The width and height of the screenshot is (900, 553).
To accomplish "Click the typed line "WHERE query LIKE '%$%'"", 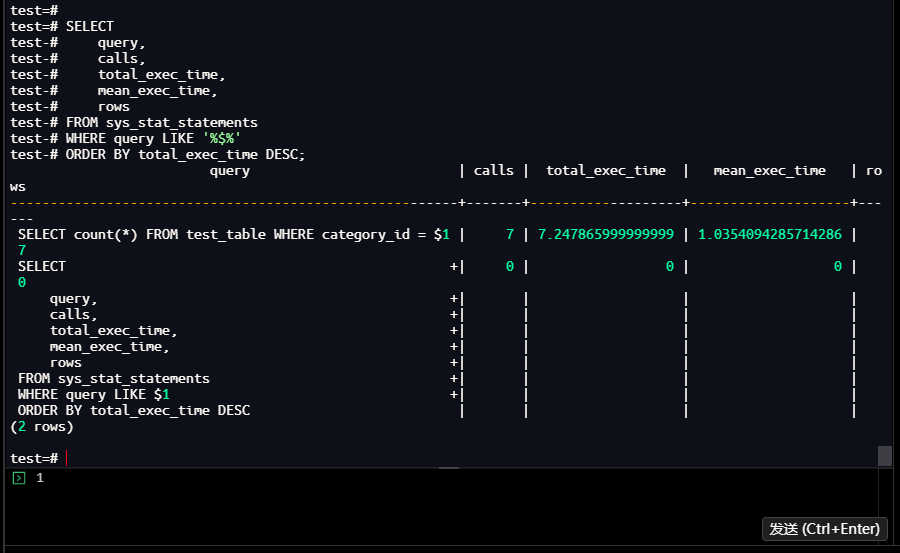I will [x=153, y=138].
